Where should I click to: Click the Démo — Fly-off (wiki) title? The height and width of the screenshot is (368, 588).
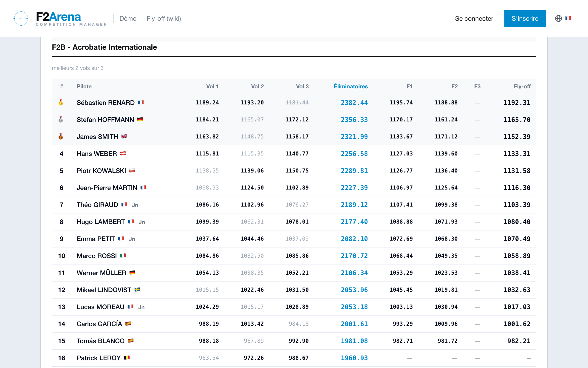pyautogui.click(x=150, y=18)
